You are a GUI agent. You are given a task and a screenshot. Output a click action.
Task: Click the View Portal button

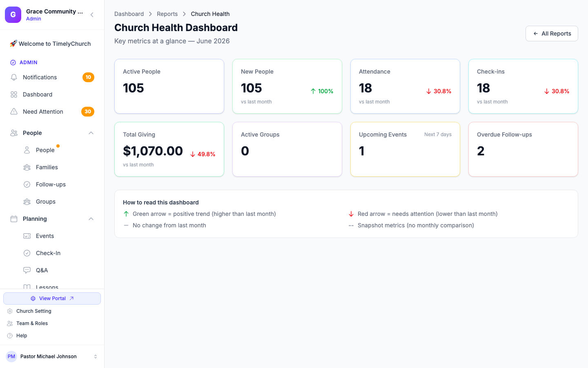point(52,298)
